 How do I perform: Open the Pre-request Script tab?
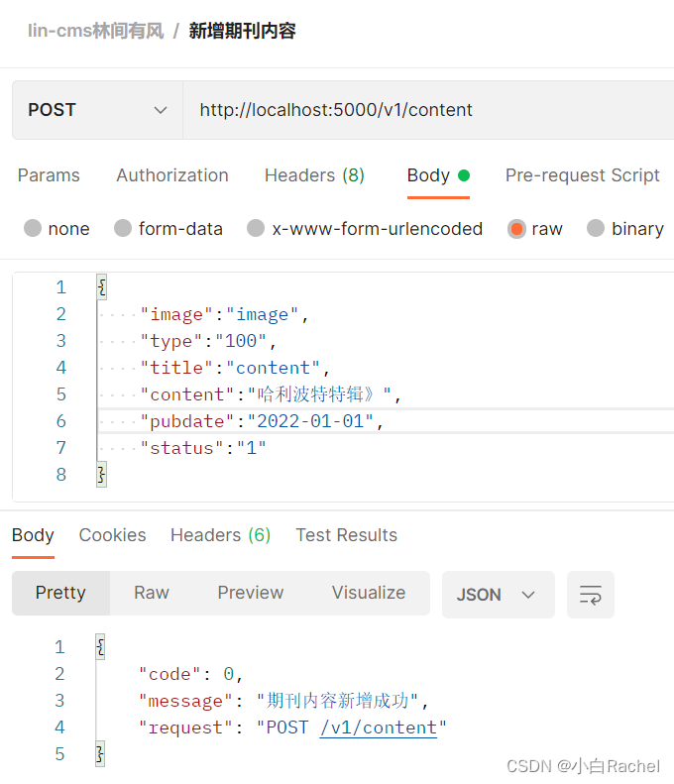point(582,175)
